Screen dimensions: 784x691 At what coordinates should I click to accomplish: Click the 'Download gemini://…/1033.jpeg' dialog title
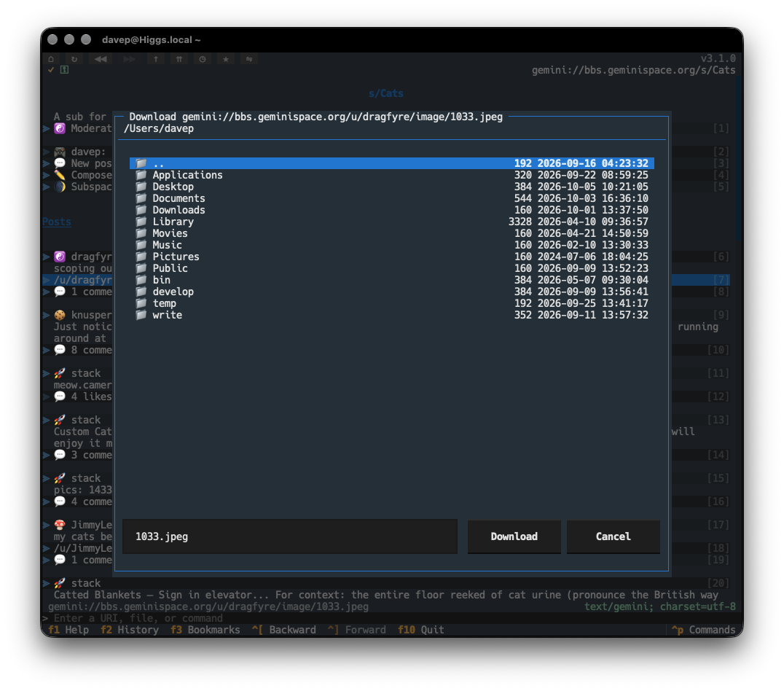316,117
